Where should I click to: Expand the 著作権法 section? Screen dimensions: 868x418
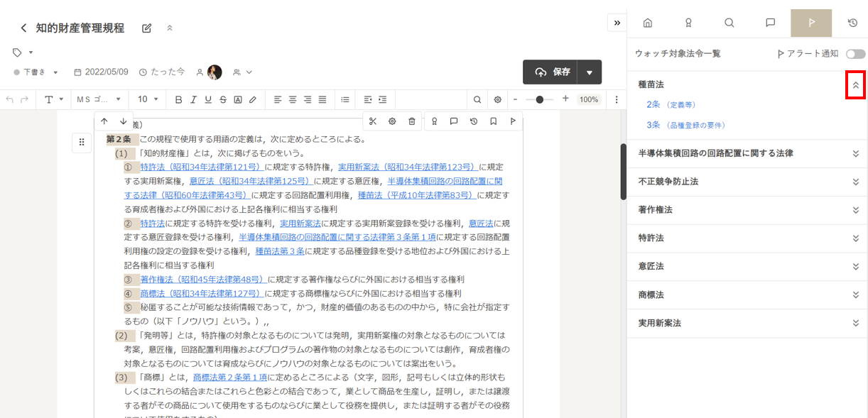pyautogui.click(x=855, y=210)
